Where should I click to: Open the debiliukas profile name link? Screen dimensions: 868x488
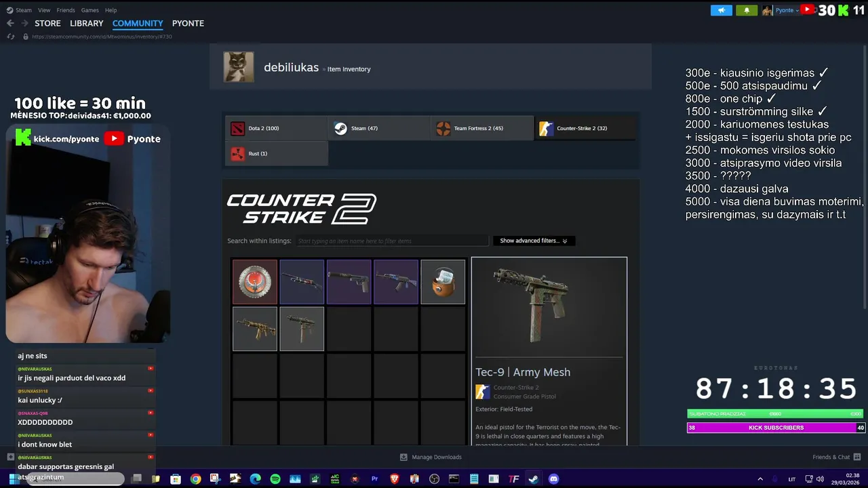coord(291,68)
